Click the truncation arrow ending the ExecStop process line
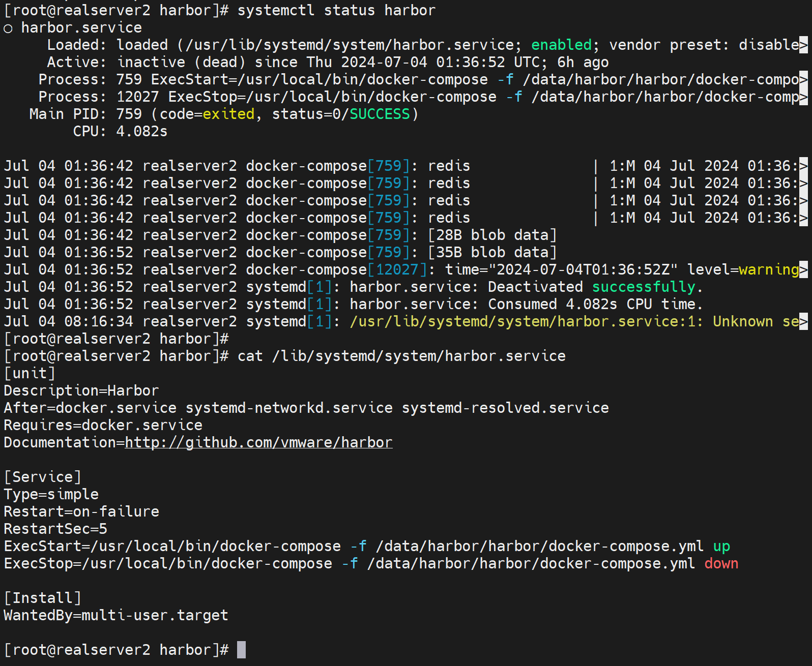This screenshot has width=812, height=666. pyautogui.click(x=803, y=97)
